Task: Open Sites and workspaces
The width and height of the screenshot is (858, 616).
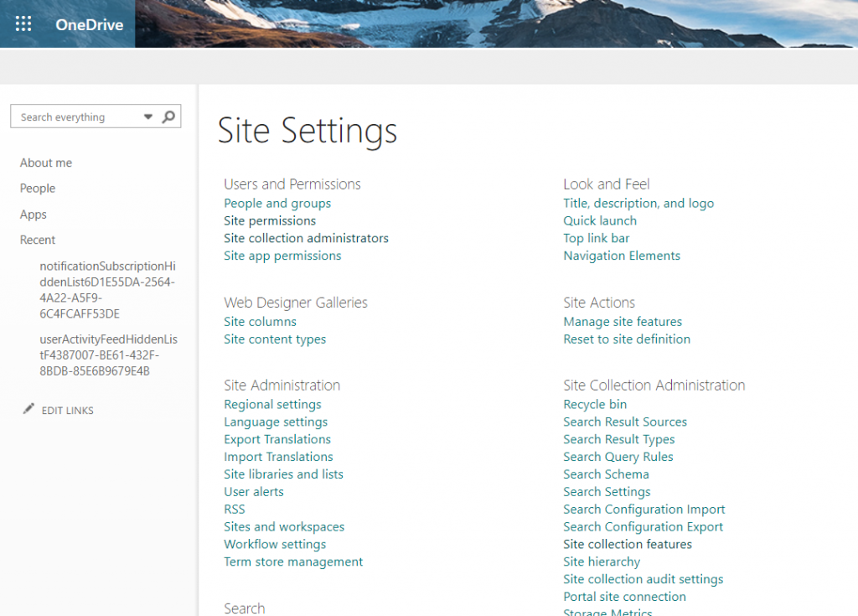Action: 284,527
